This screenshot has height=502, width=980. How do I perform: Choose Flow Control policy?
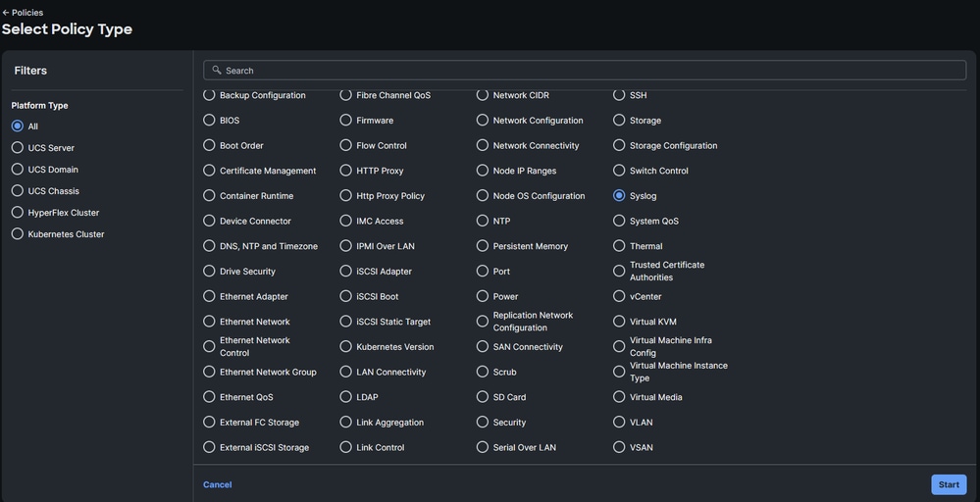(345, 145)
